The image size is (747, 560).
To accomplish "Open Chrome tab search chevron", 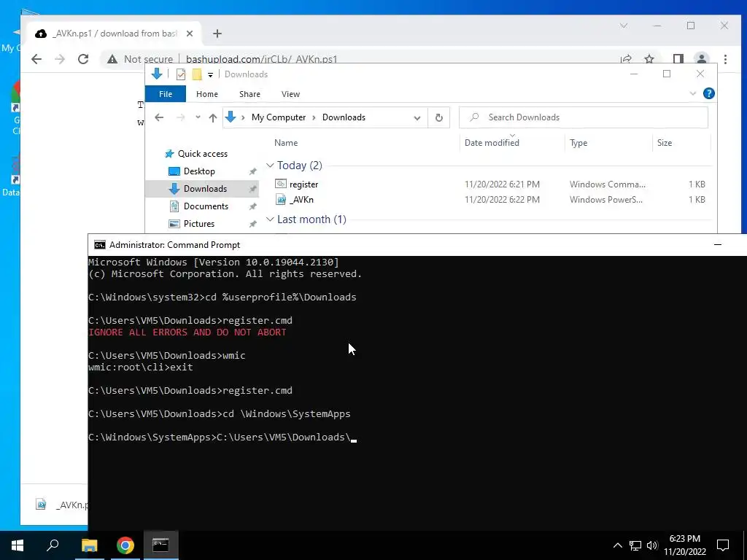I will click(x=624, y=26).
